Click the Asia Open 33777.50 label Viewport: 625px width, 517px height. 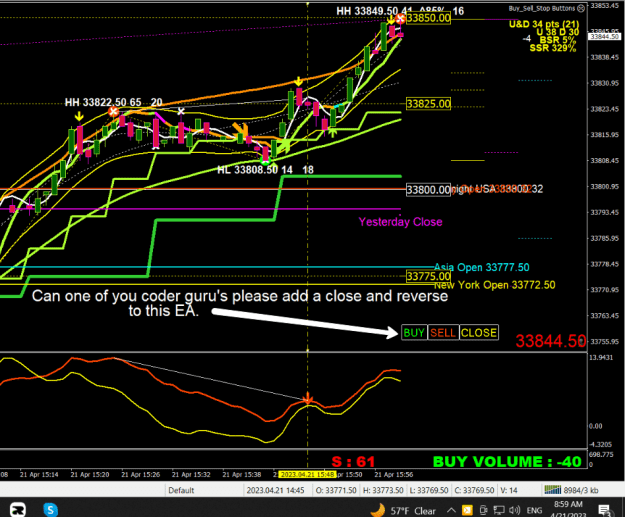482,267
